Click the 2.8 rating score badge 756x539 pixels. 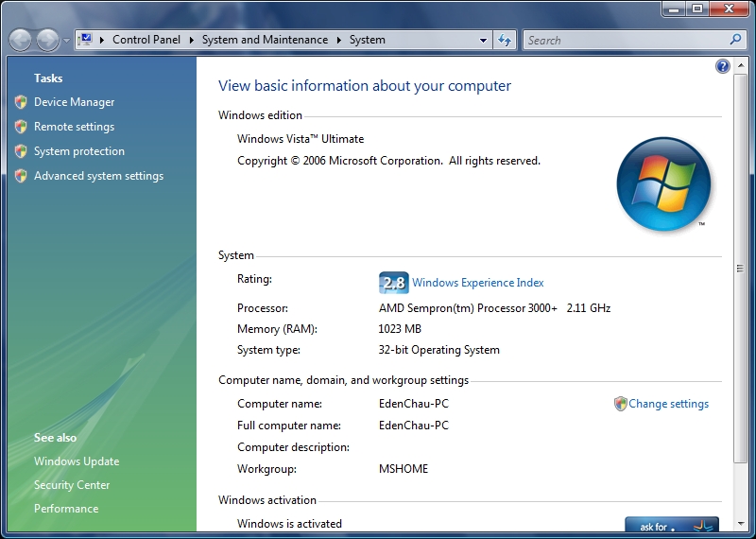(393, 283)
